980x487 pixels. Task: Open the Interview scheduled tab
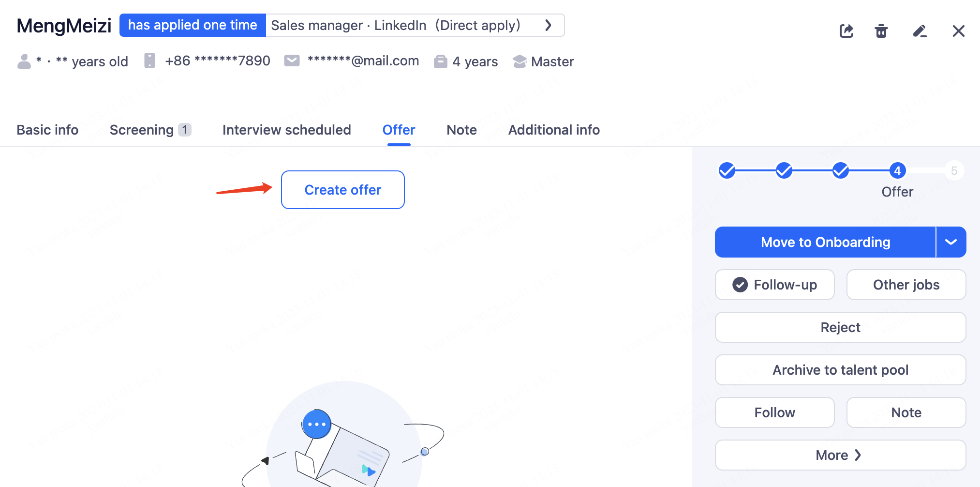286,130
